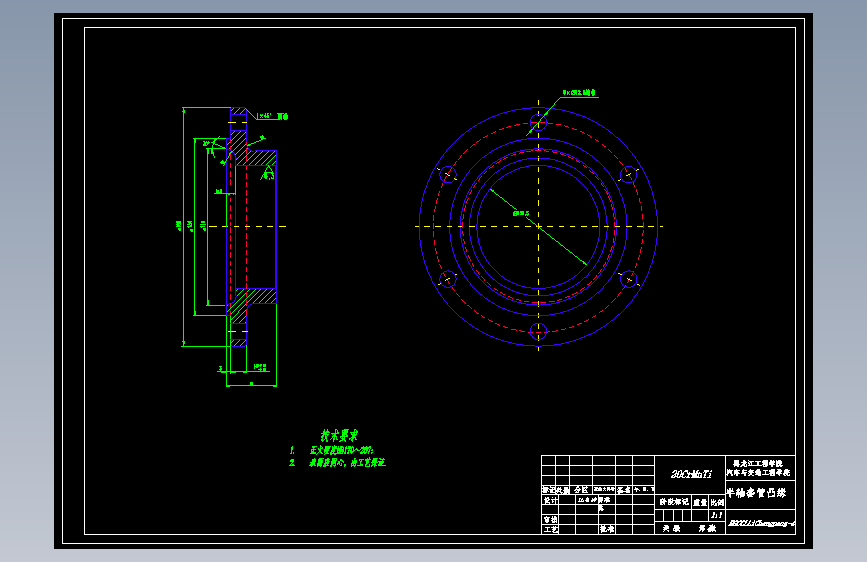Image resolution: width=867 pixels, height=562 pixels.
Task: Pick the upper-right bolt hole on the flange
Action: (629, 175)
